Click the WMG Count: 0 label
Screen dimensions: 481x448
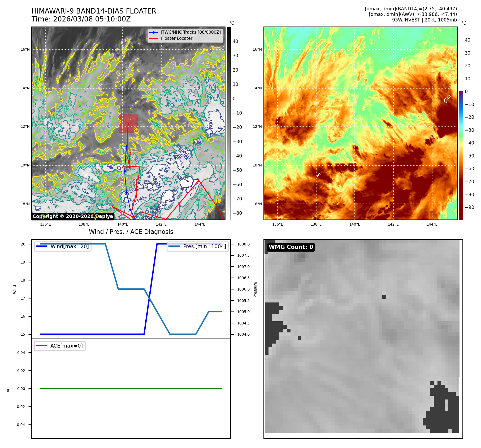point(291,247)
